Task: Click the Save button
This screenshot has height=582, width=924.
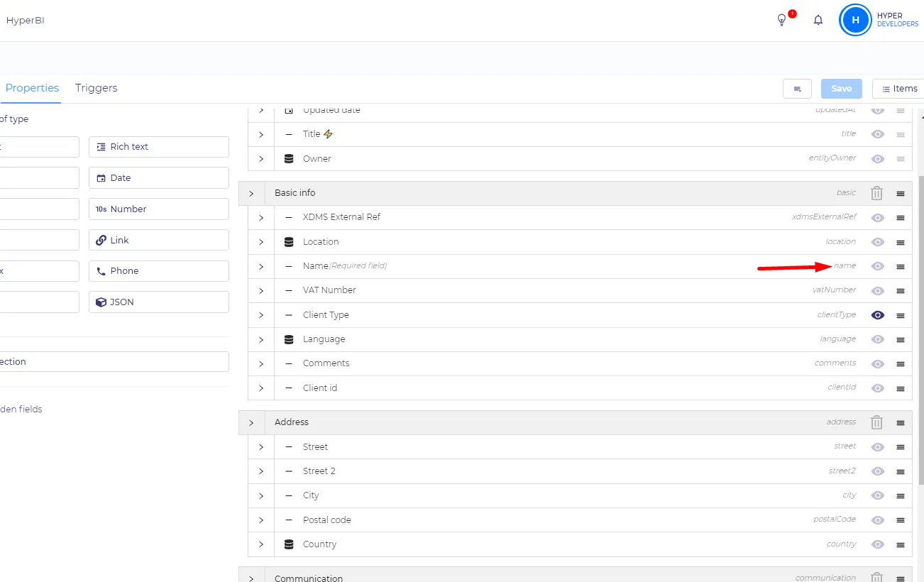Action: (842, 89)
